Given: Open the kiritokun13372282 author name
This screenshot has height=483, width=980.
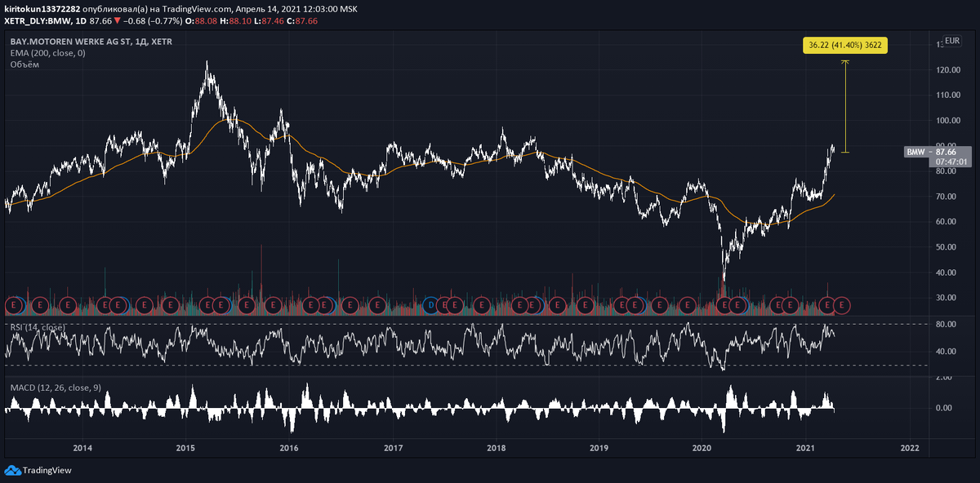Looking at the screenshot, I should point(42,9).
